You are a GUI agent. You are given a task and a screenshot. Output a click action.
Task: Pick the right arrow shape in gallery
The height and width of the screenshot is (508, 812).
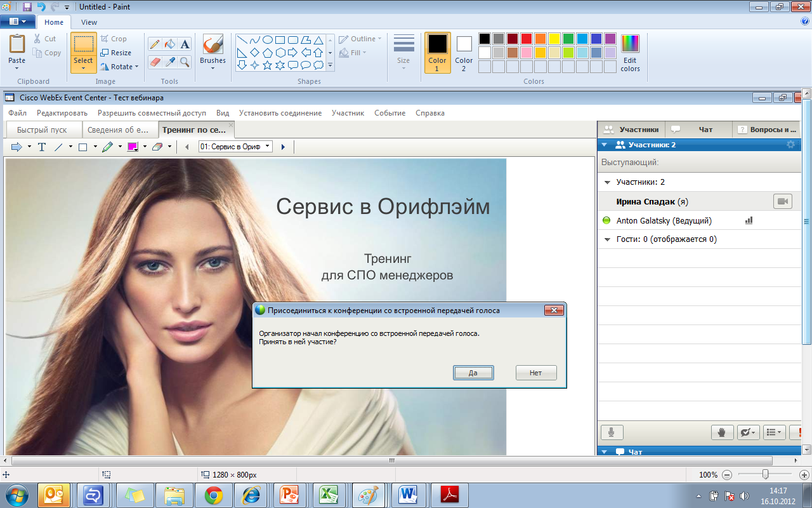292,52
